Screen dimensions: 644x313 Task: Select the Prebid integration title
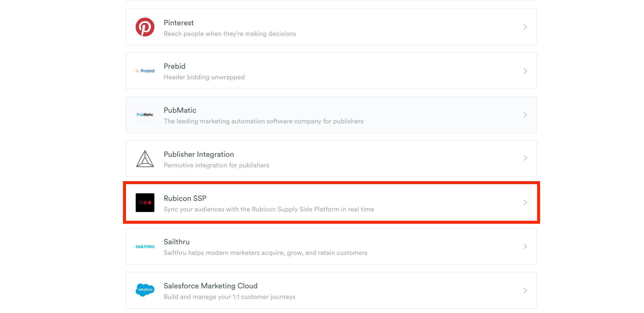(x=174, y=66)
